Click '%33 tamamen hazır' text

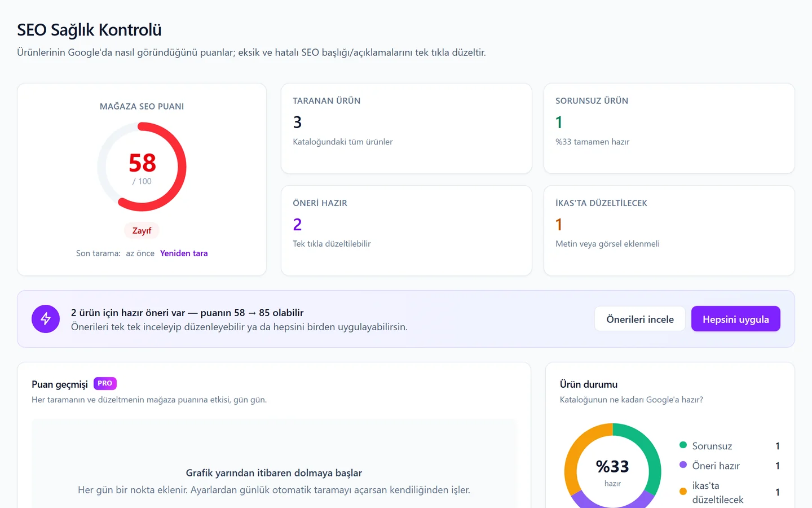(592, 142)
